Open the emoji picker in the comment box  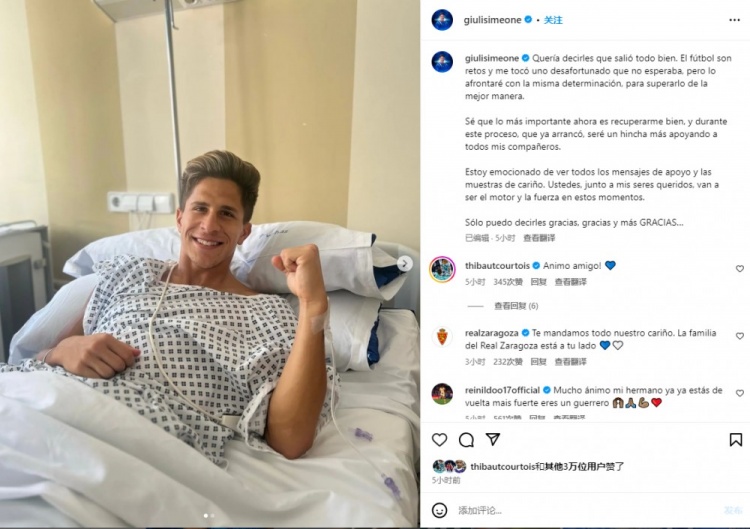coord(439,510)
